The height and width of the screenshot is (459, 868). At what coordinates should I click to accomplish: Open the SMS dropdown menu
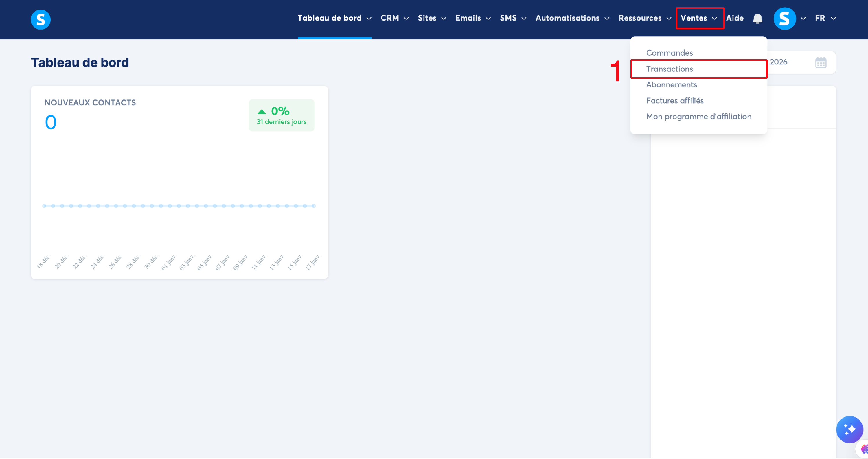coord(513,18)
